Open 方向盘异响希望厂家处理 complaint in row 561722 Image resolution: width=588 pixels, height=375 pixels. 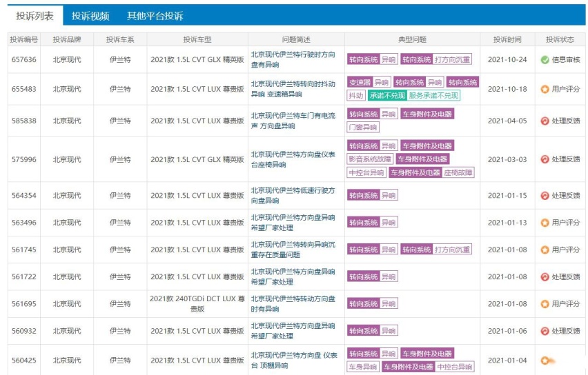point(293,277)
